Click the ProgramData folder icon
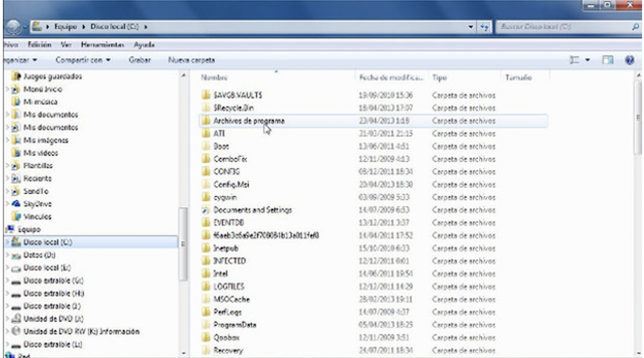Image resolution: width=644 pixels, height=358 pixels. point(205,325)
